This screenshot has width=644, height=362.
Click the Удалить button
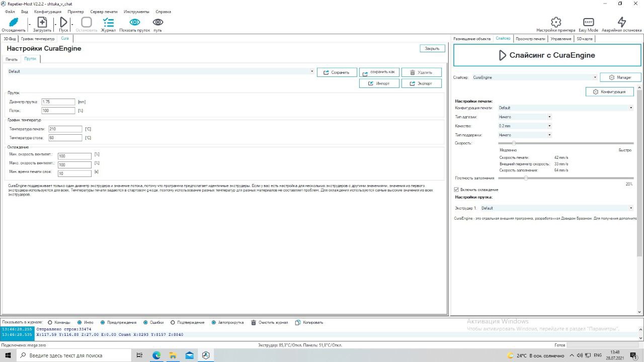(422, 72)
